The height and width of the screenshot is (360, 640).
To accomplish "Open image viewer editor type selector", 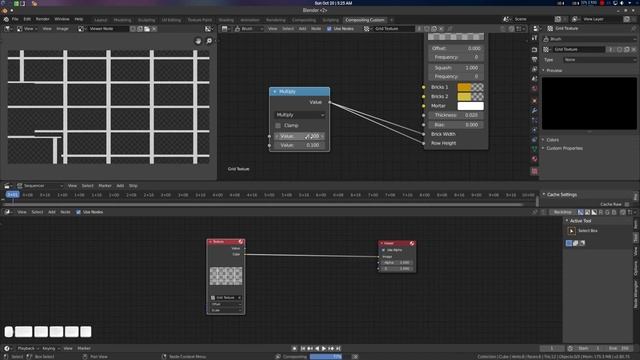I will [x=7, y=29].
